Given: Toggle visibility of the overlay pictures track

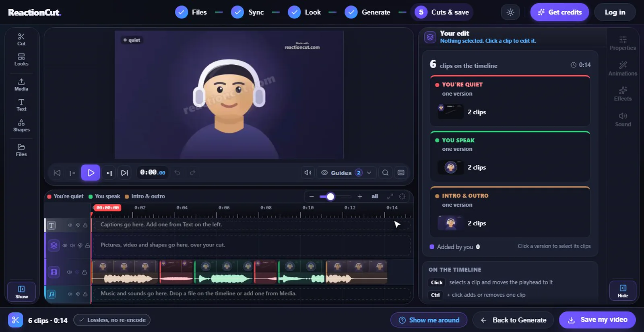Looking at the screenshot, I should tap(65, 245).
